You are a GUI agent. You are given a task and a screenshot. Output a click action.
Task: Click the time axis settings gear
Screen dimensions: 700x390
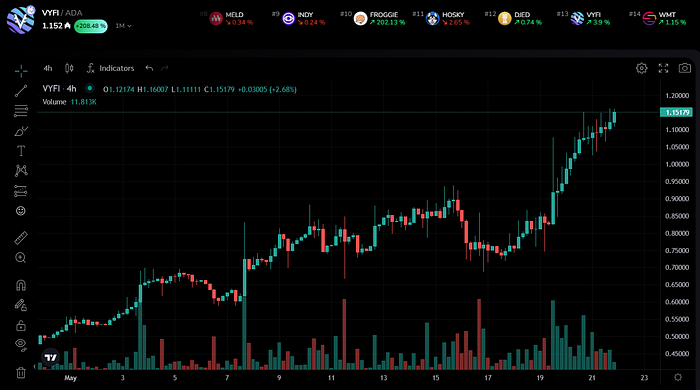(x=678, y=378)
